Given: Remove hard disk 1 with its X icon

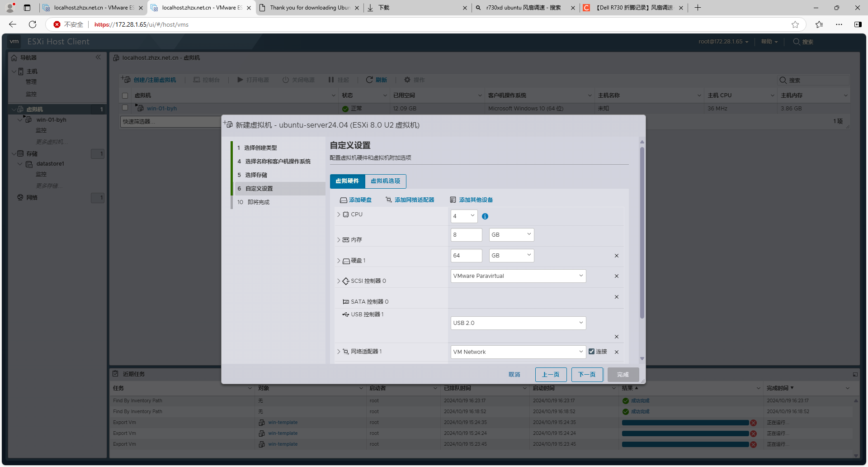Looking at the screenshot, I should 616,256.
